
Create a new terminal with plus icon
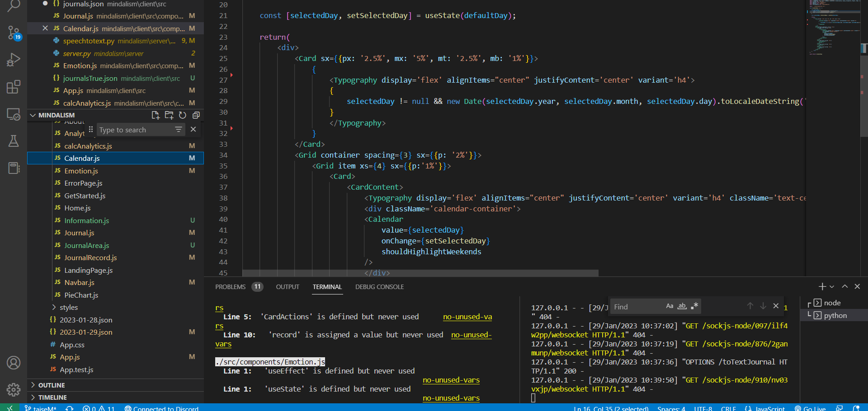(x=822, y=286)
